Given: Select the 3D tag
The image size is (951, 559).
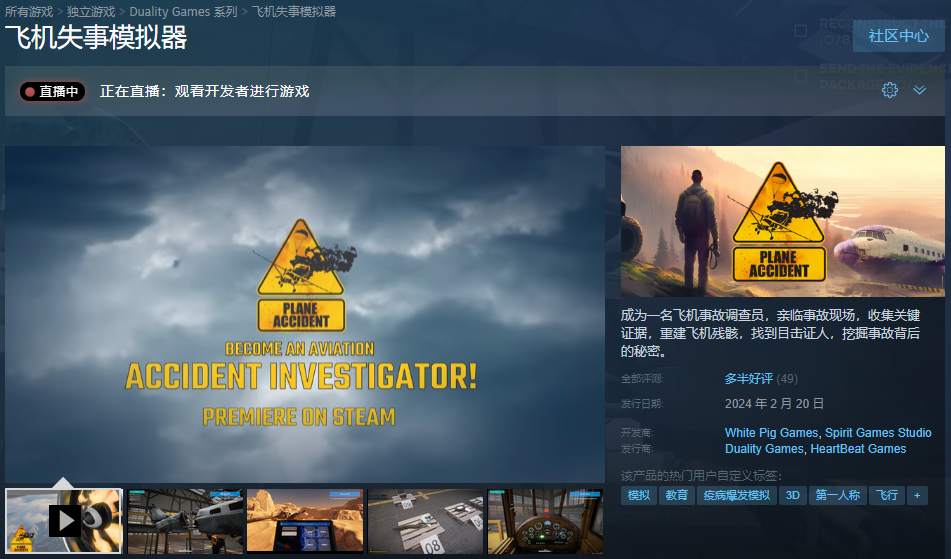Looking at the screenshot, I should (793, 495).
